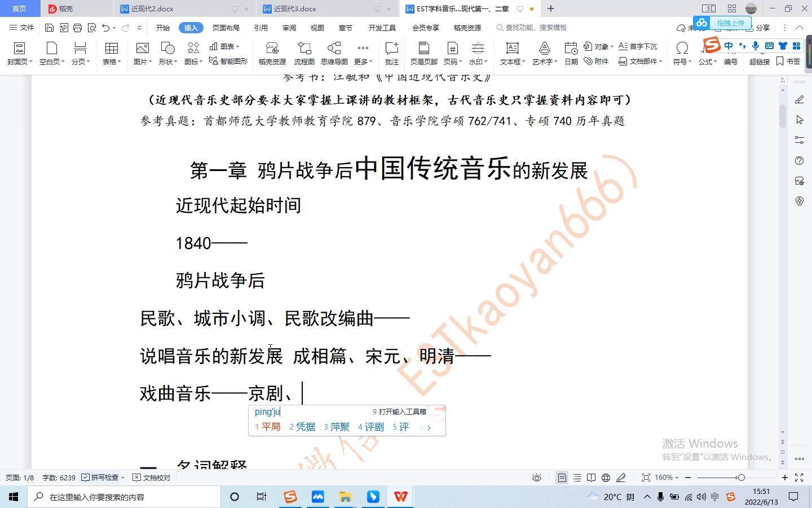Switch to outline view in status bar
Screen dimensions: 812x508
click(577, 478)
